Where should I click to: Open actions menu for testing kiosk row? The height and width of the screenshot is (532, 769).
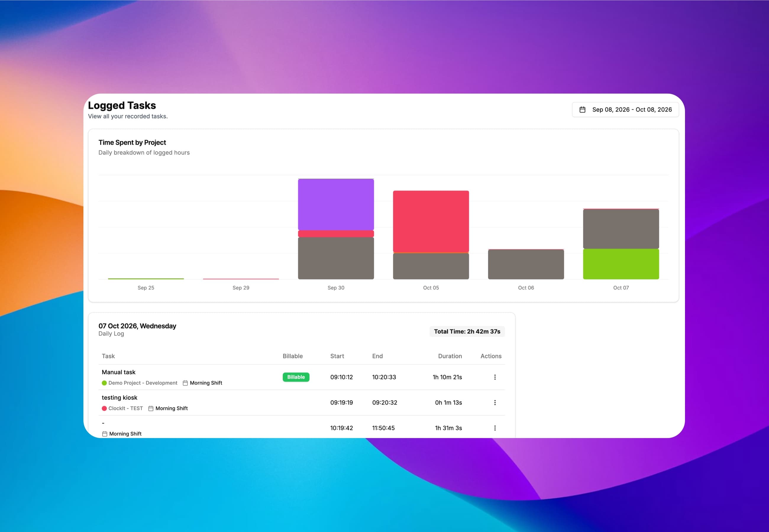[x=495, y=402]
